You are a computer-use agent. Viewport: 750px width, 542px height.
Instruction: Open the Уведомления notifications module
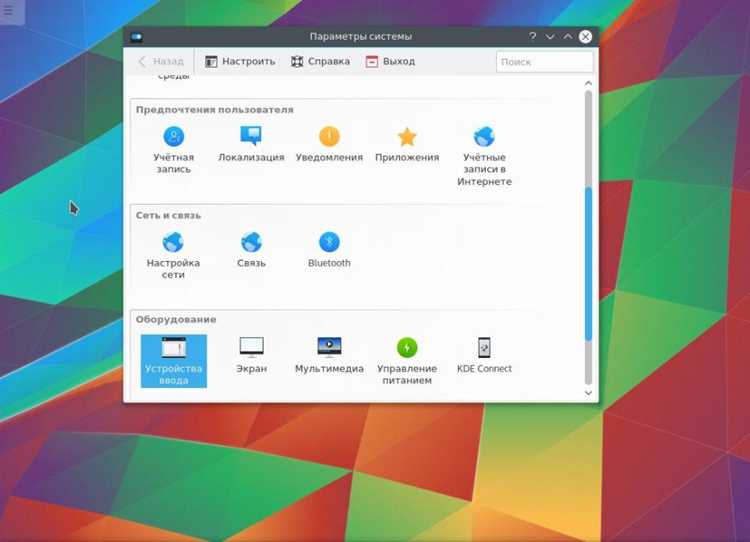pos(329,144)
